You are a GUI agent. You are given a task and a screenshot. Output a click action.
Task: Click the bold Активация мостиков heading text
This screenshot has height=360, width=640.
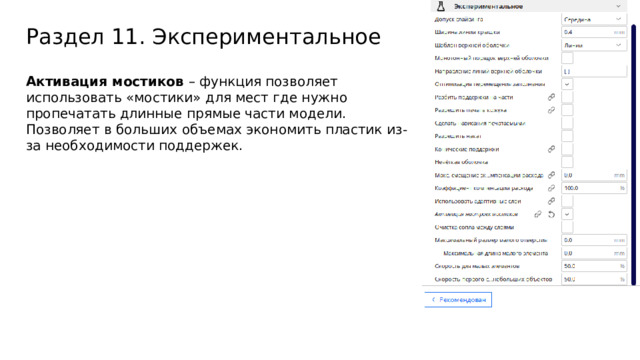(105, 82)
